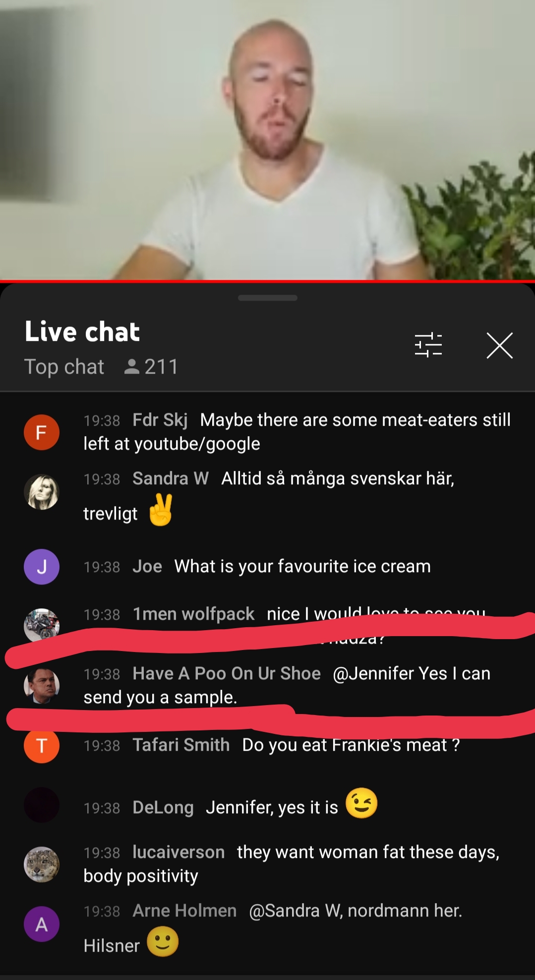Open the lucaiverson username link

178,852
